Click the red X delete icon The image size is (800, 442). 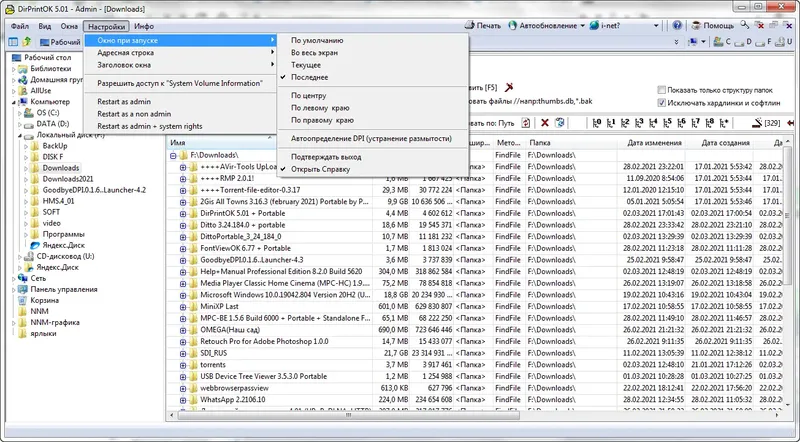[x=545, y=123]
